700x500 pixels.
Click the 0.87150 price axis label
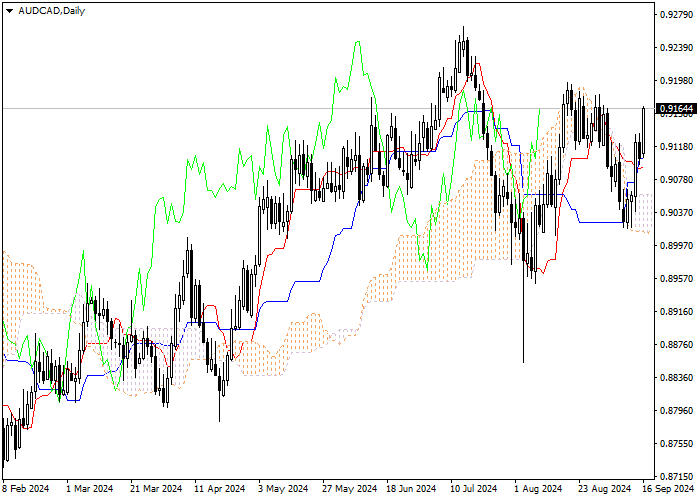pyautogui.click(x=676, y=476)
